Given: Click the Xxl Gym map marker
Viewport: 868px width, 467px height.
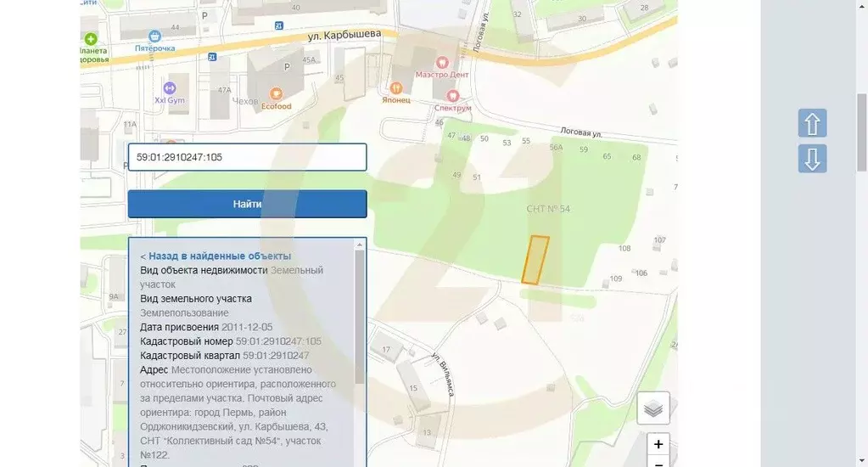Looking at the screenshot, I should [x=169, y=87].
